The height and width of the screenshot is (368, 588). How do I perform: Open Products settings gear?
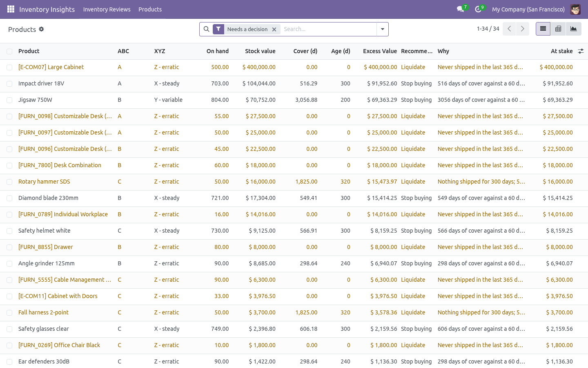pyautogui.click(x=41, y=29)
